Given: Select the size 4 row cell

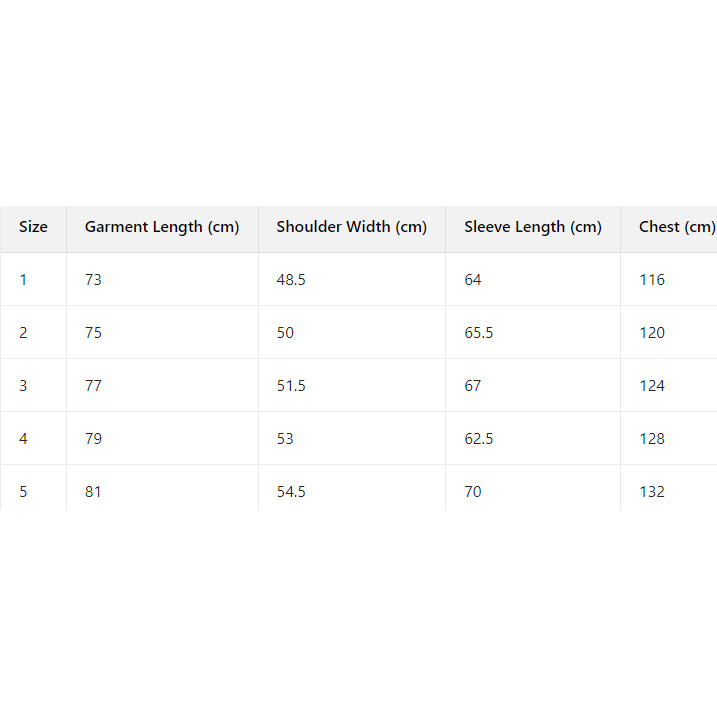Looking at the screenshot, I should click(x=24, y=439).
